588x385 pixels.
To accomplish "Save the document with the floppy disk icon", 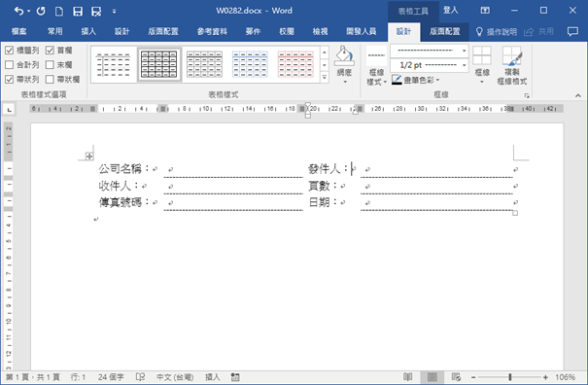I will pos(78,12).
